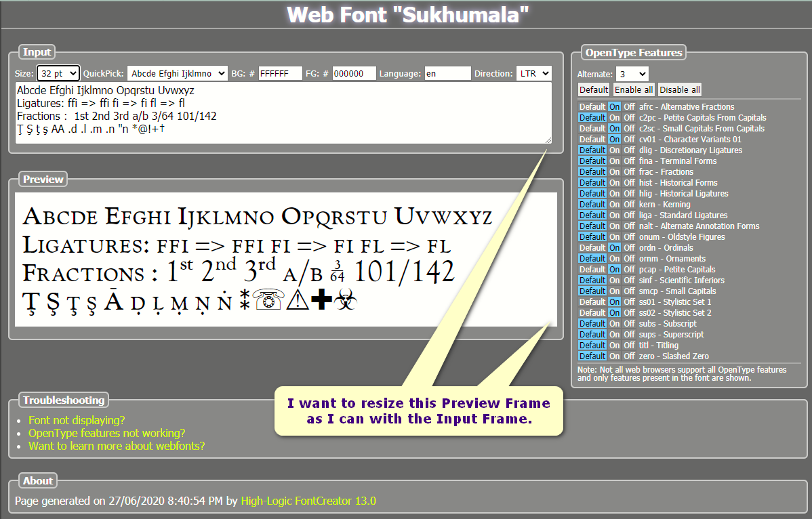The image size is (812, 519).
Task: Open the Font not displaying link
Action: click(77, 420)
